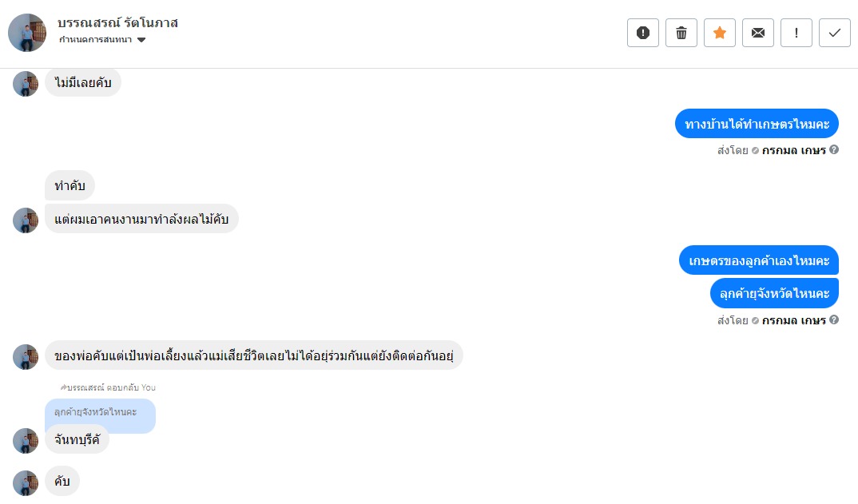858x504 pixels.
Task: Click the blue bubble ลูกค้ายุจังหวัดไหนคะ
Action: [774, 293]
